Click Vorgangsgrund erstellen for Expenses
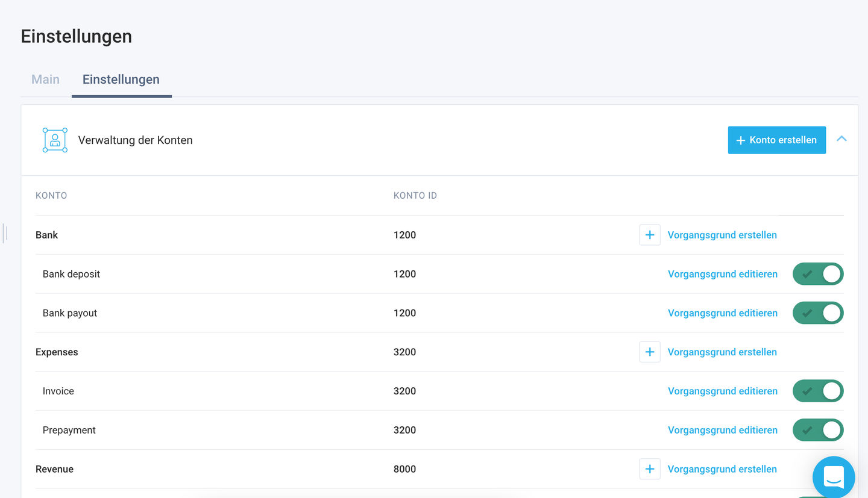 click(x=722, y=352)
